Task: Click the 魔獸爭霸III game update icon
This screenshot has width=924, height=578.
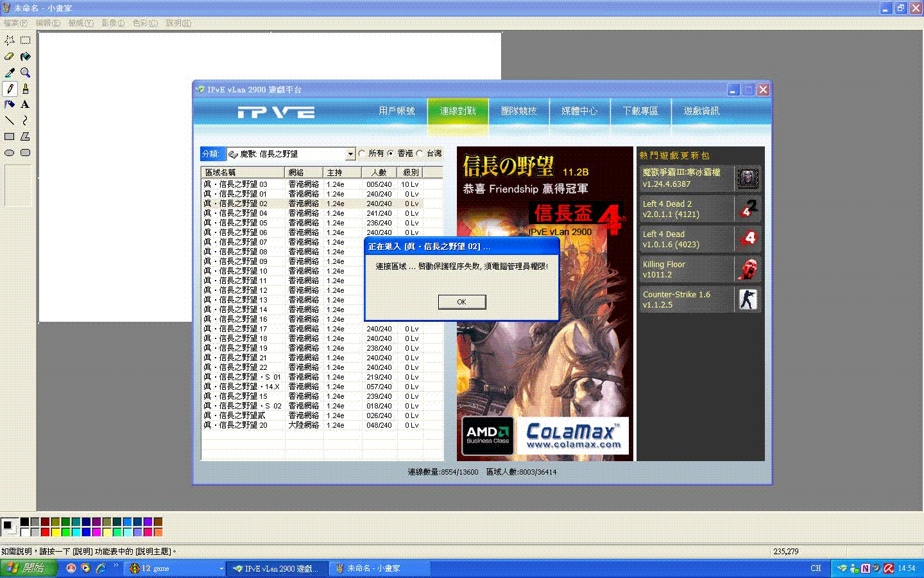Action: point(748,179)
